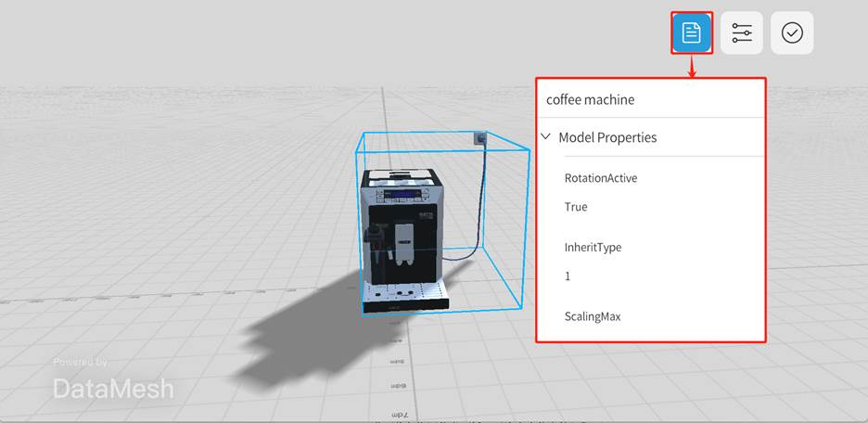Open the settings sliders icon
Image resolution: width=868 pixels, height=423 pixels.
(x=742, y=33)
